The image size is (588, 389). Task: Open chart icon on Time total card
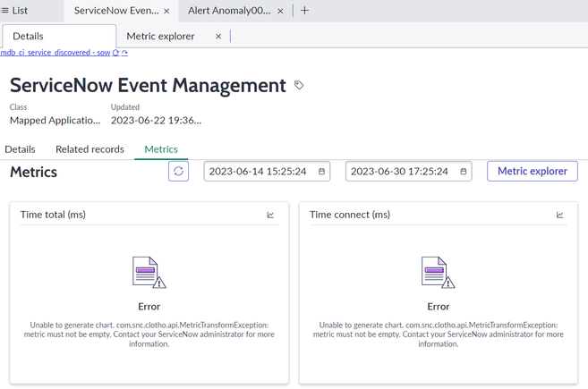click(270, 215)
